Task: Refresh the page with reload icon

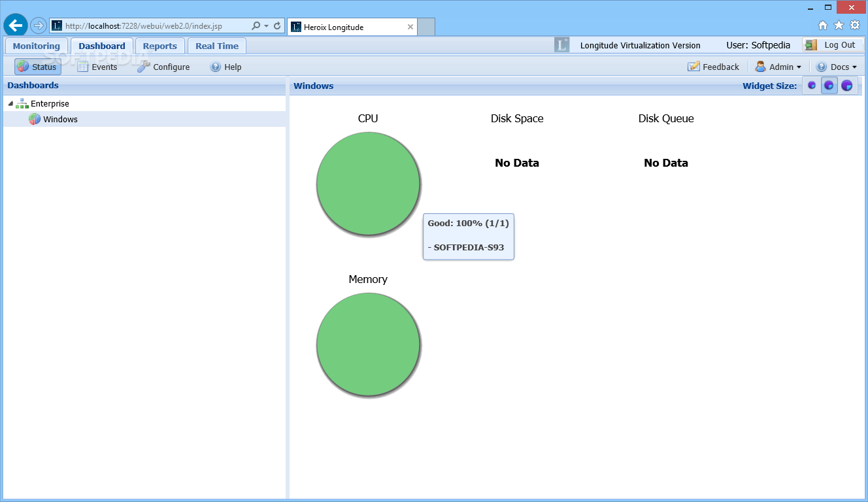Action: pos(277,26)
